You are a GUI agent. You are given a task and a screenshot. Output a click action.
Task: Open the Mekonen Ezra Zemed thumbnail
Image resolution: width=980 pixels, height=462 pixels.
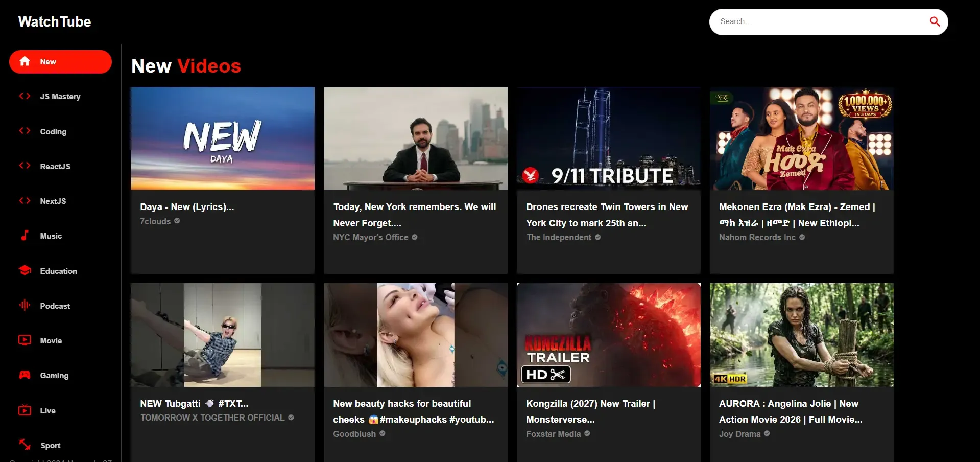[x=802, y=138]
